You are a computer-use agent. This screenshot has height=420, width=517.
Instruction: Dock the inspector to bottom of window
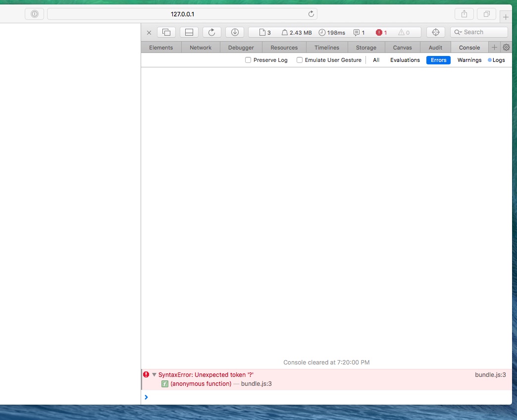(189, 32)
